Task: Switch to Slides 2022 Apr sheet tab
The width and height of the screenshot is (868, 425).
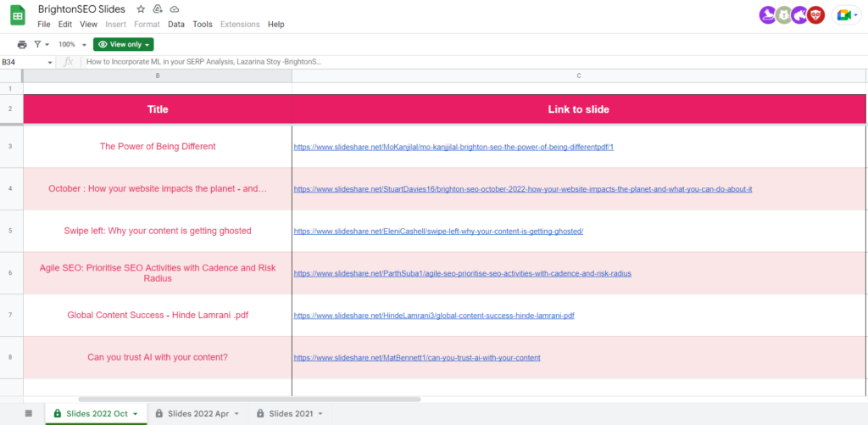Action: coord(198,414)
